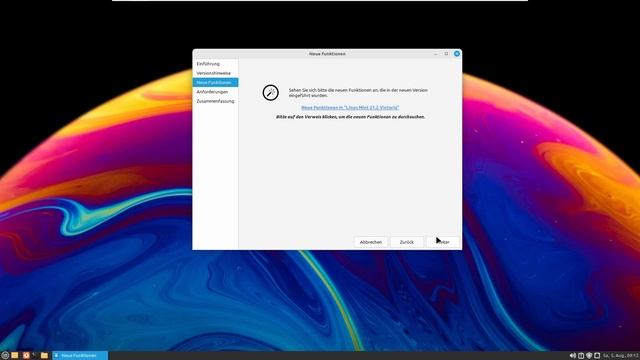Select the "Neue Funktionen" taskbar window button
The width and height of the screenshot is (640, 360).
(80, 356)
